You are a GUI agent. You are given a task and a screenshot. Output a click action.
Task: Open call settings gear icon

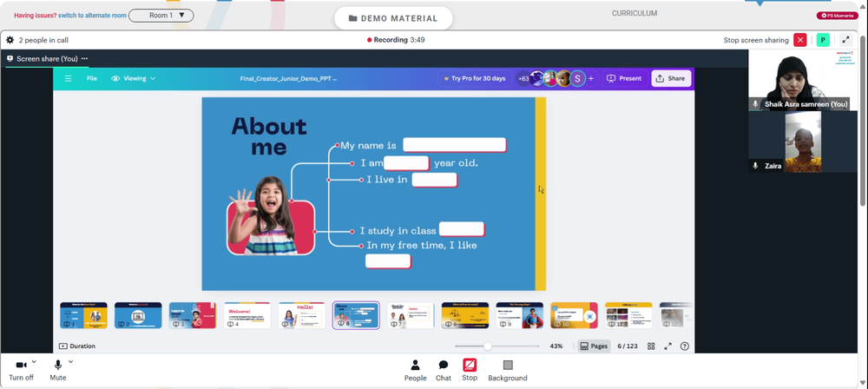click(x=10, y=40)
